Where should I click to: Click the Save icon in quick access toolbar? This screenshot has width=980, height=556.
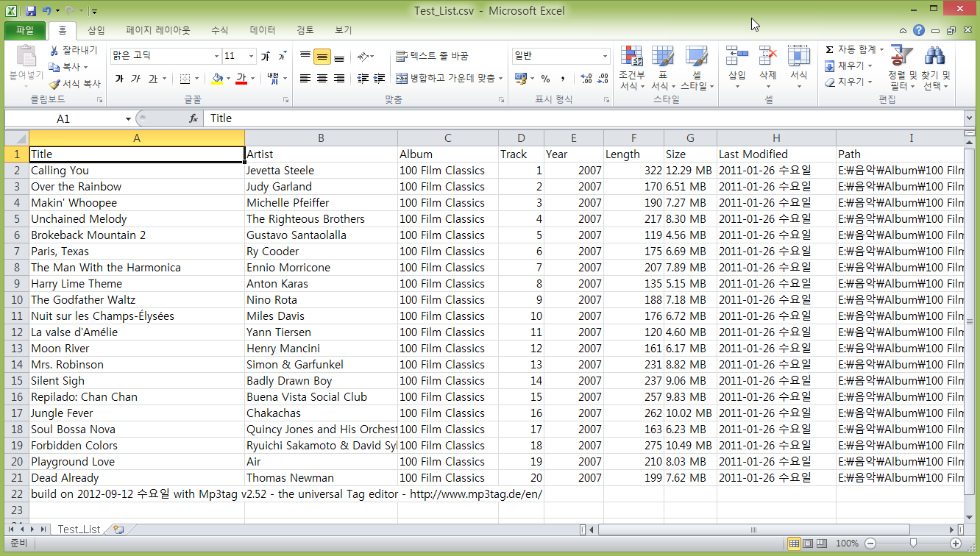pos(30,11)
